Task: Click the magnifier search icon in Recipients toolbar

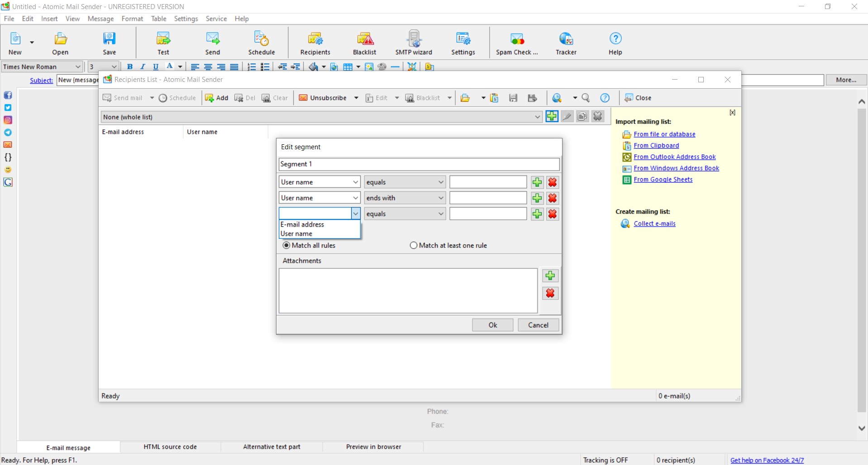Action: click(x=586, y=98)
